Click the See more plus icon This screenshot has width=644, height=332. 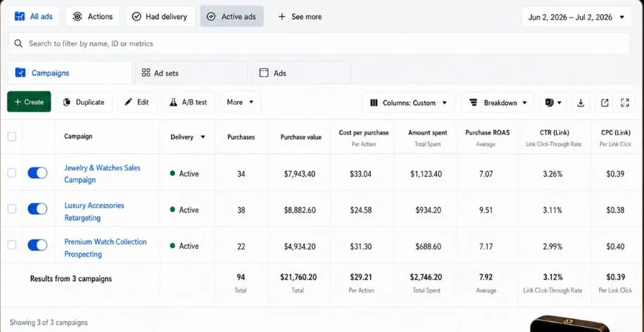coord(282,16)
